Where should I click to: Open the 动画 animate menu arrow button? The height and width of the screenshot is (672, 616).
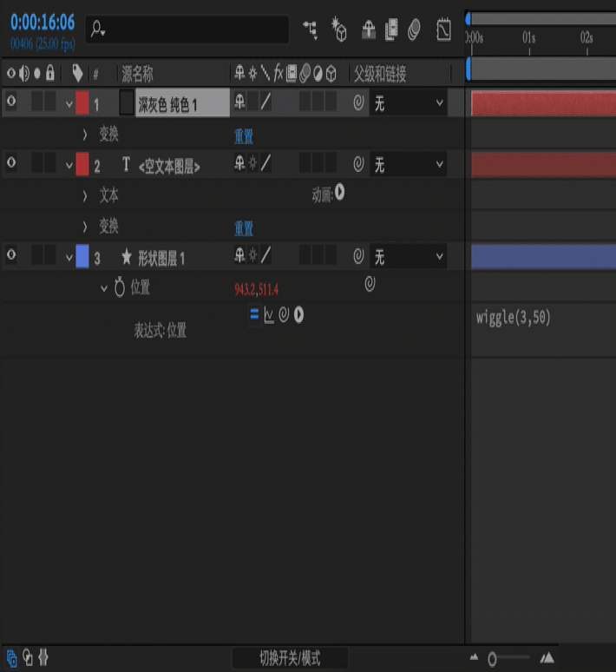click(340, 193)
